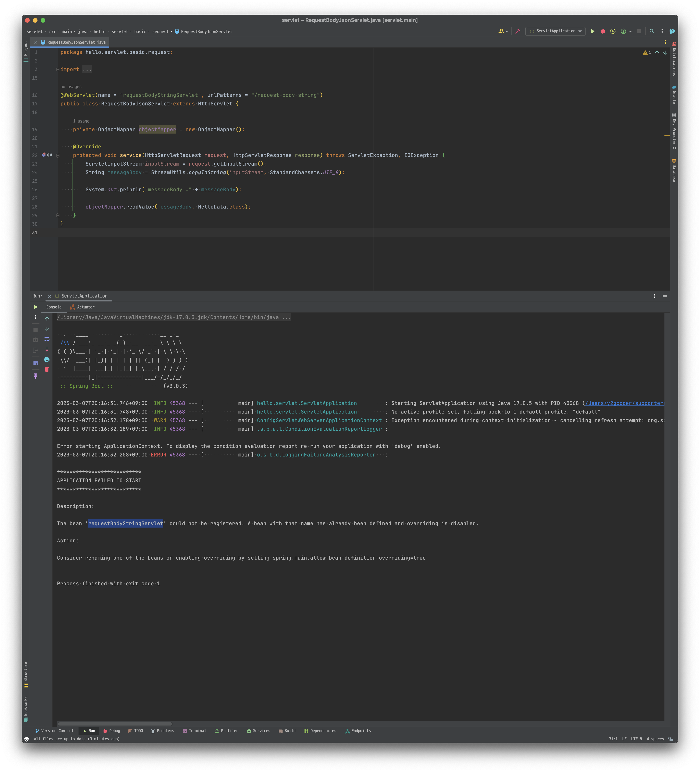Change line separator LF in status bar
The image size is (700, 772).
click(x=624, y=739)
